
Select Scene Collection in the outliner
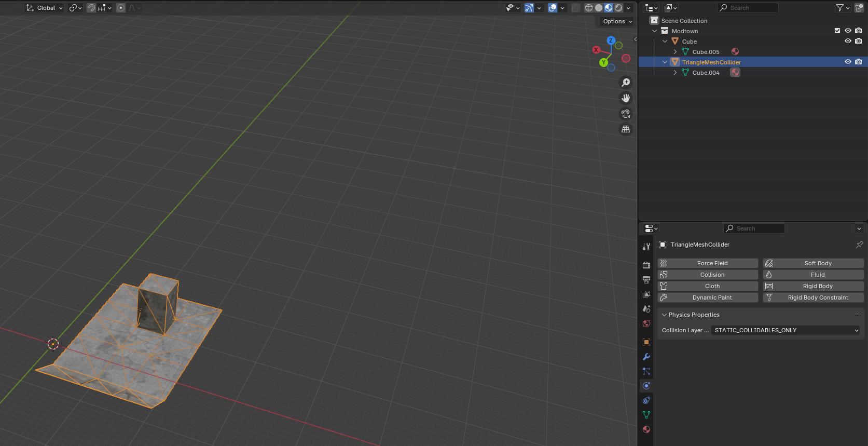click(x=684, y=21)
